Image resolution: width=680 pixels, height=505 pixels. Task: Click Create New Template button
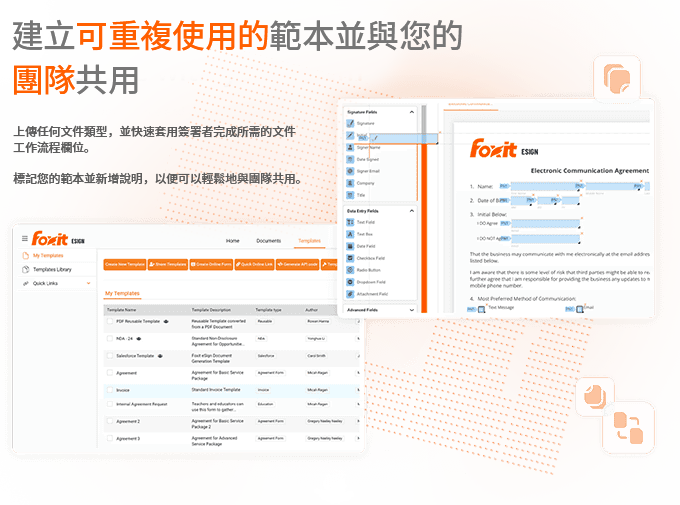pos(125,264)
